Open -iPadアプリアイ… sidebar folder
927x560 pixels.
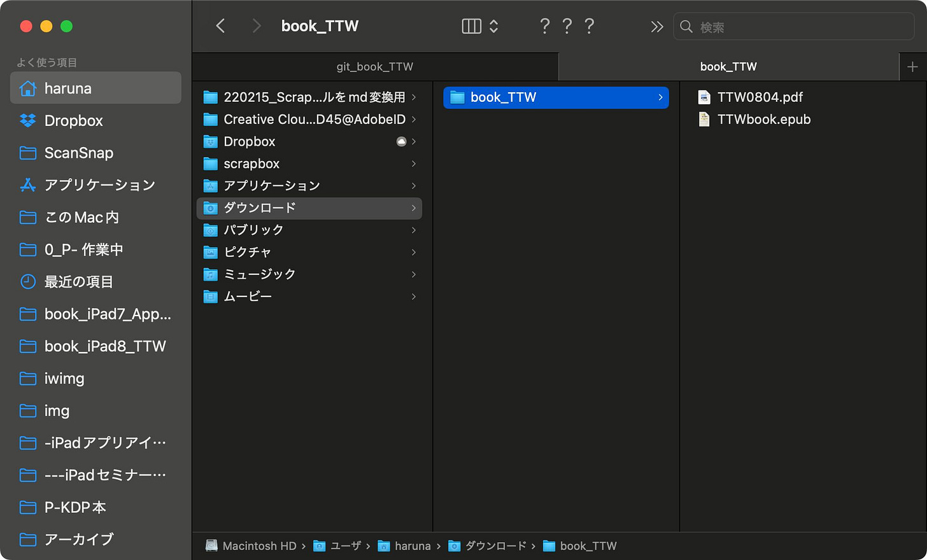[x=96, y=443]
